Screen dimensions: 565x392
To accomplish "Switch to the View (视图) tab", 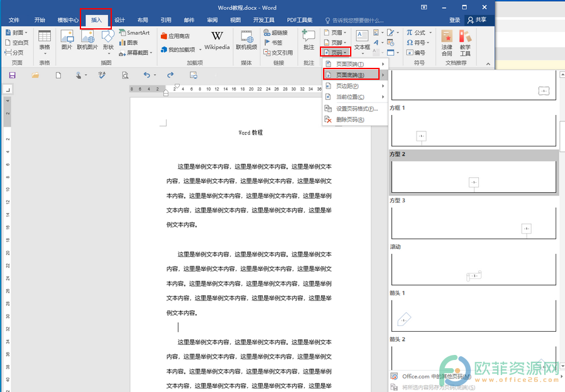I will 235,20.
